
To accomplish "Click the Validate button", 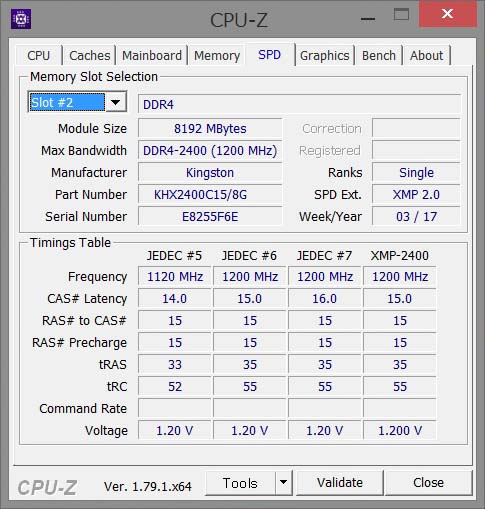I will (x=340, y=482).
